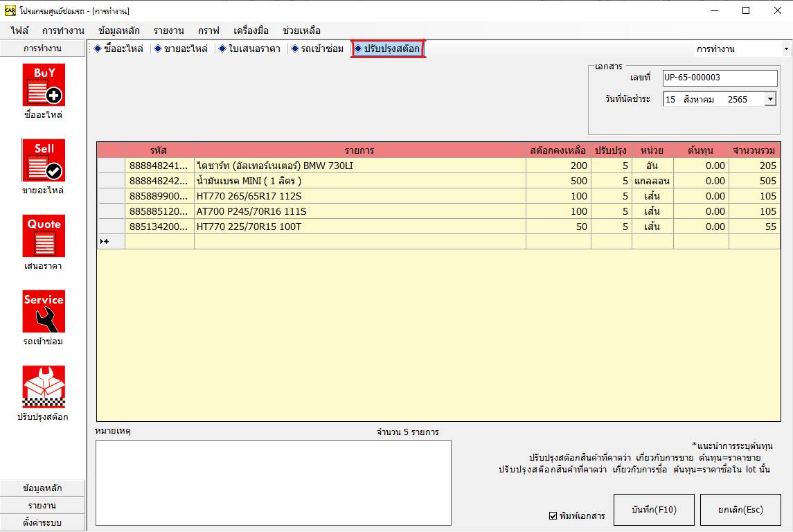Open the การทำงาน menu in menu bar

[x=63, y=30]
